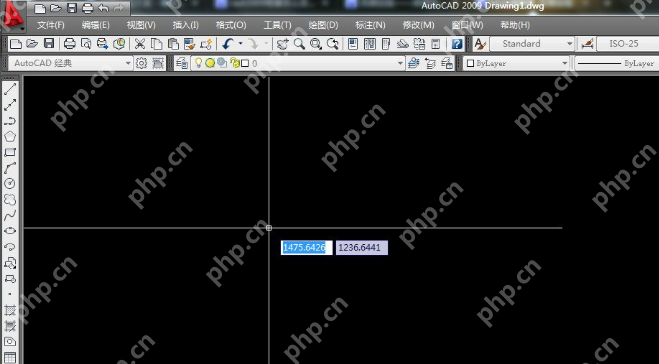Click the Pan realtime hand icon
The width and height of the screenshot is (659, 364).
282,44
